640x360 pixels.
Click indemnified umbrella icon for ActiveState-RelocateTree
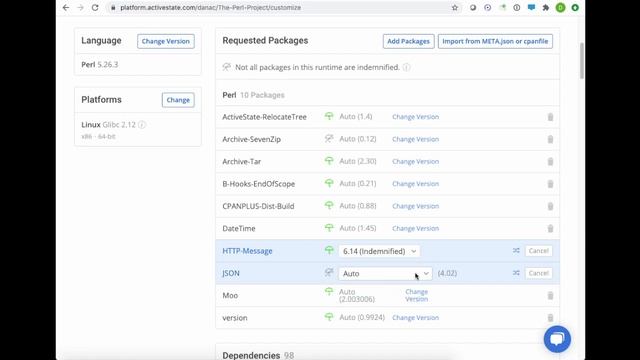(x=329, y=116)
